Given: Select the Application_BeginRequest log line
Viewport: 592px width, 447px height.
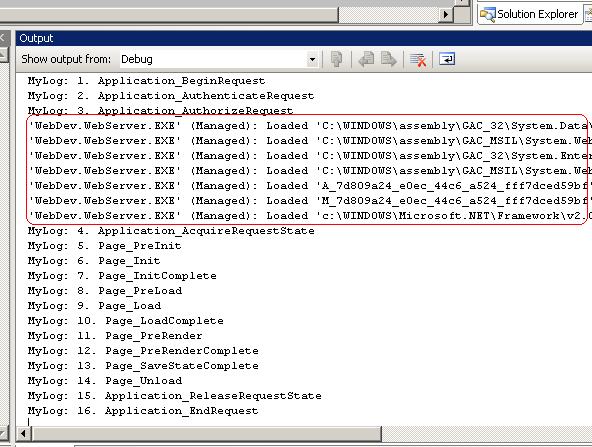Looking at the screenshot, I should 146,81.
